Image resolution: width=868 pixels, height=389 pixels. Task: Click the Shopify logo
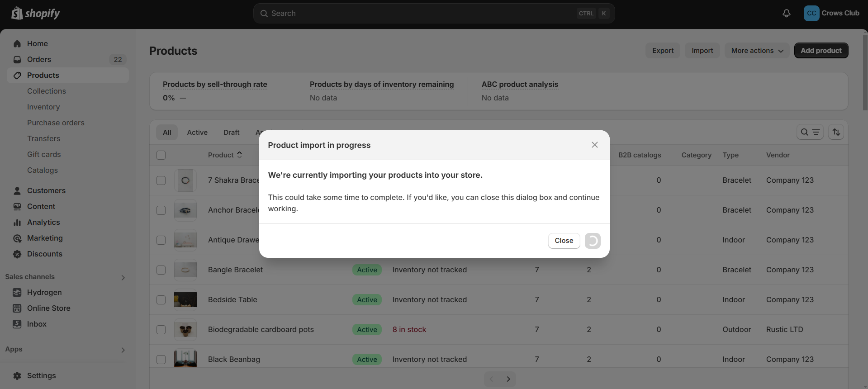point(35,14)
